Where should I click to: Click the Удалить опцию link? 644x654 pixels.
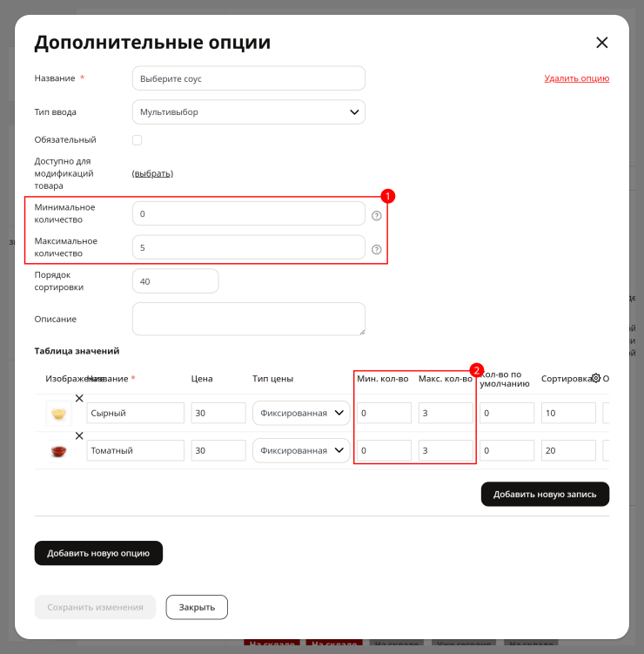576,78
